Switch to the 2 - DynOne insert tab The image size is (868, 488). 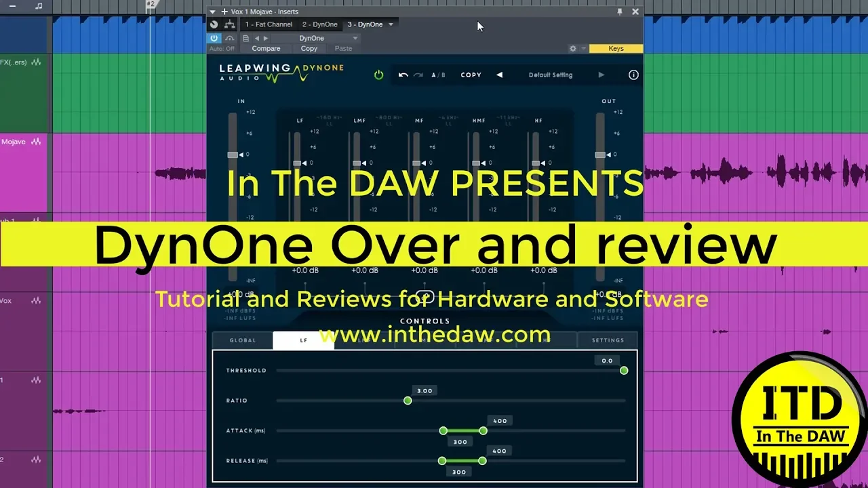click(x=320, y=24)
